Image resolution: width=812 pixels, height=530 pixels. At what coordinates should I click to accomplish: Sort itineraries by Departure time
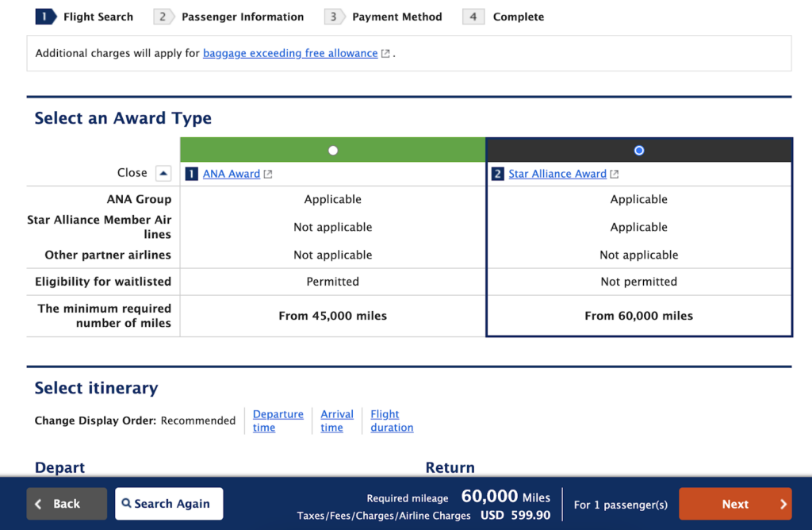[x=278, y=421]
